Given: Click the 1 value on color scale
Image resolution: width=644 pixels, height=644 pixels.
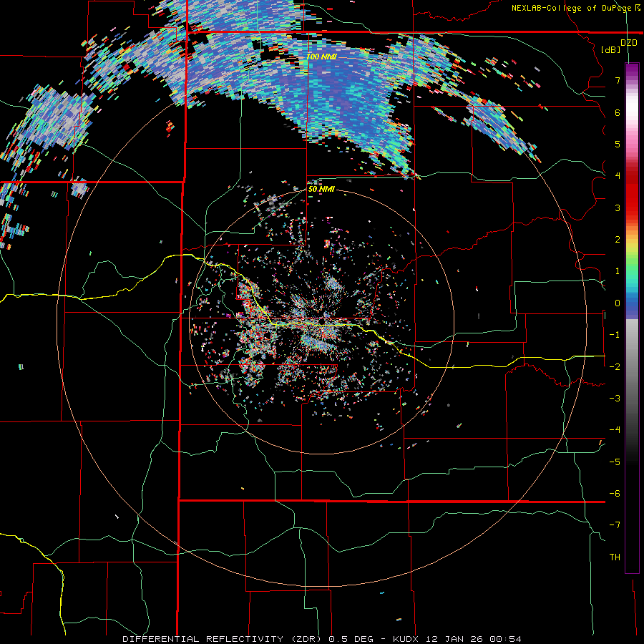Looking at the screenshot, I should [x=618, y=271].
